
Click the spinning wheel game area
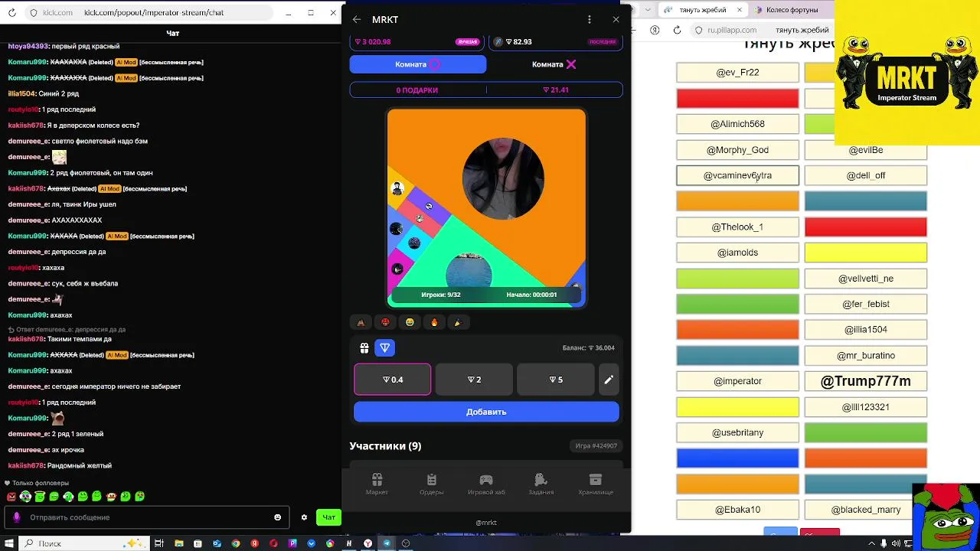pyautogui.click(x=486, y=207)
